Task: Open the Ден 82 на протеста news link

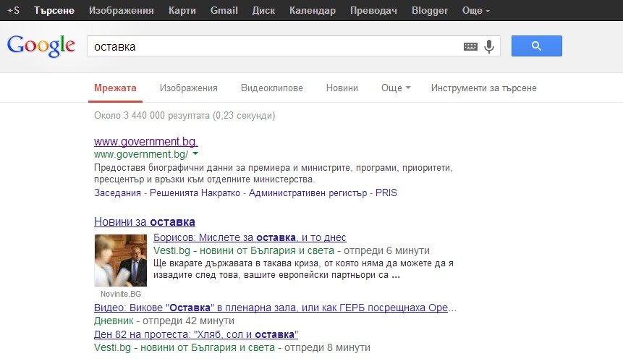Action: tap(196, 334)
